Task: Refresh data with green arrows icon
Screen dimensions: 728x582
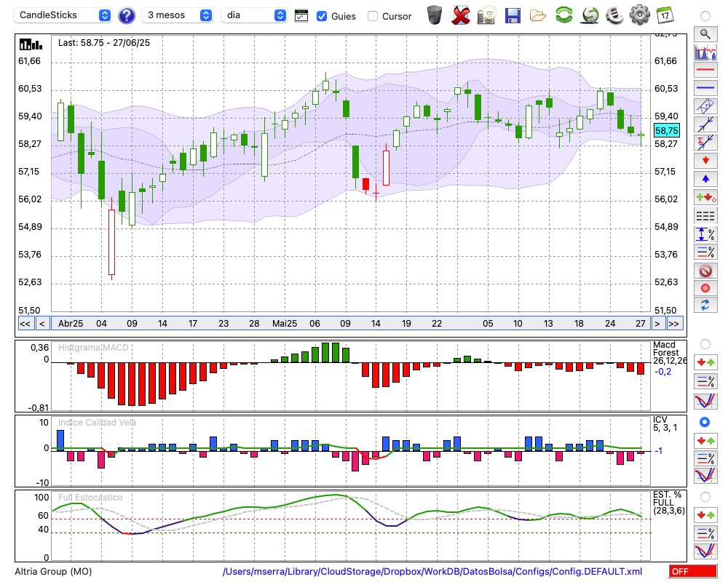Action: pos(563,15)
